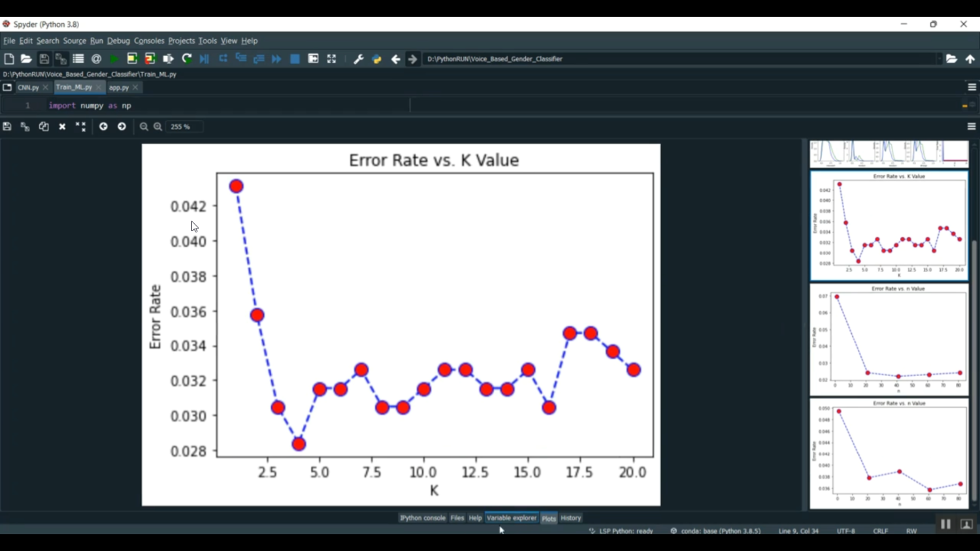Open the Files pane
The height and width of the screenshot is (551, 980).
[457, 517]
